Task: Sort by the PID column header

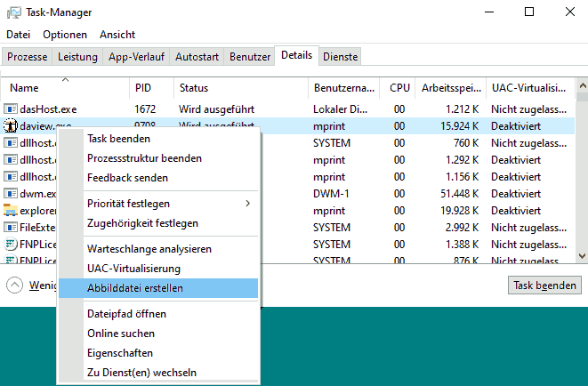Action: click(151, 88)
